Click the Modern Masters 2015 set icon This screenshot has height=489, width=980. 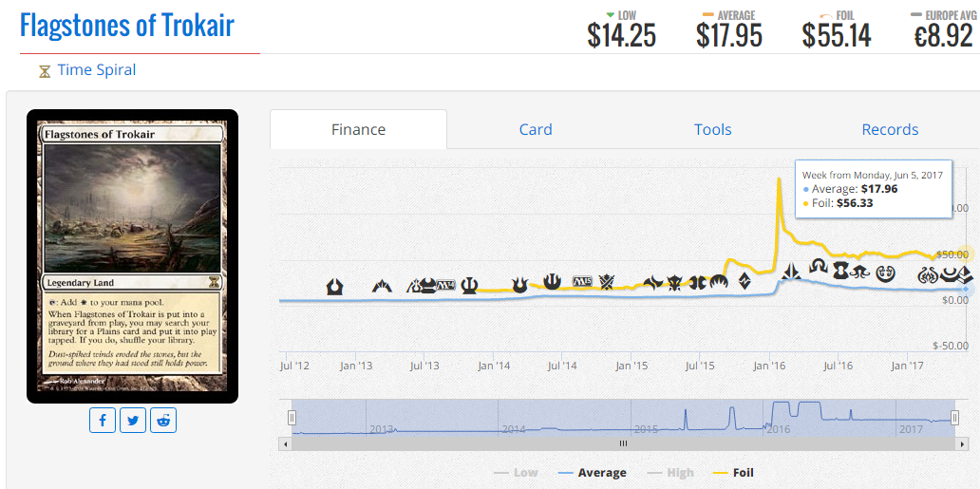698,282
